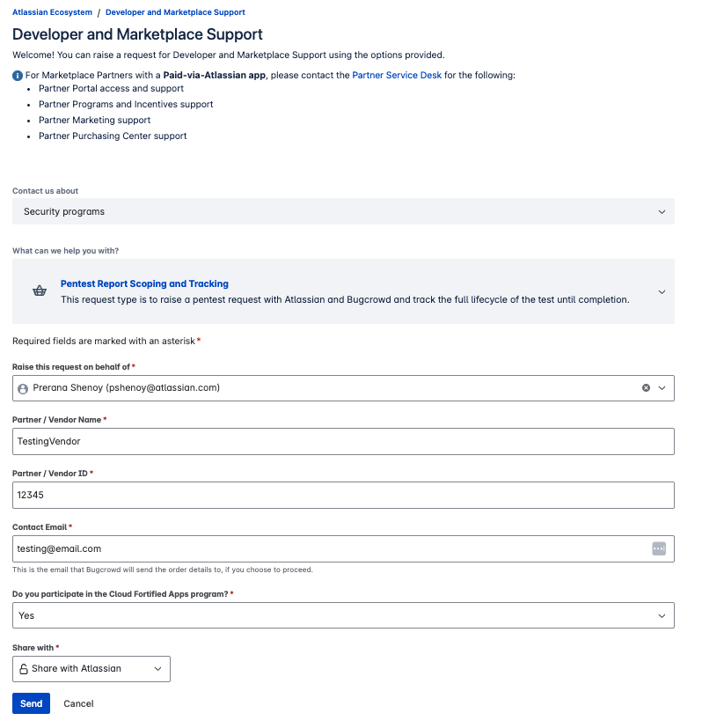This screenshot has width=702, height=728.
Task: Click the Partner / Vendor ID field containing 12345
Action: (343, 495)
